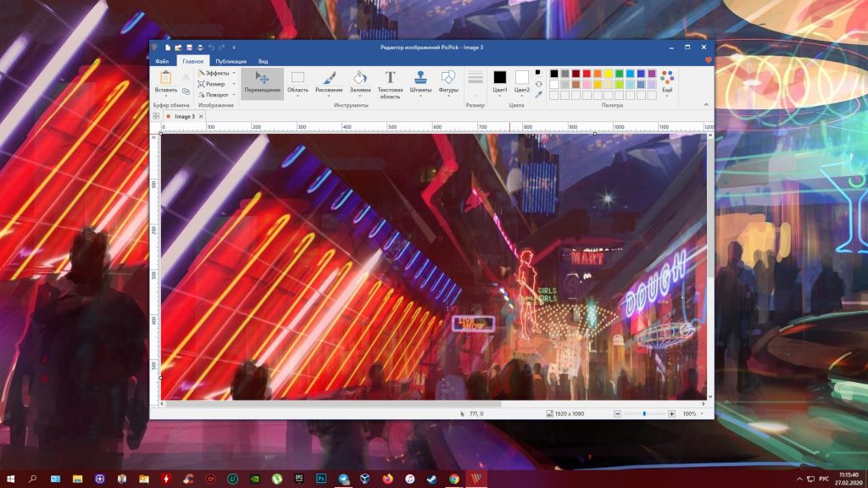Viewport: 868px width, 488px height.
Task: Click the New file icon in title bar
Action: click(x=168, y=47)
